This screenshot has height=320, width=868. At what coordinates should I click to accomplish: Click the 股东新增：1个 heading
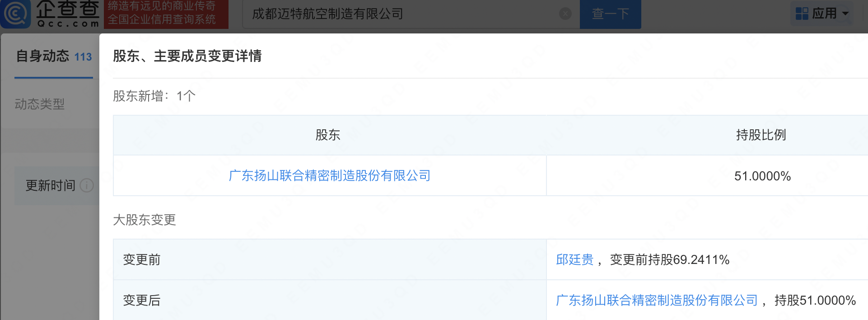click(x=154, y=96)
